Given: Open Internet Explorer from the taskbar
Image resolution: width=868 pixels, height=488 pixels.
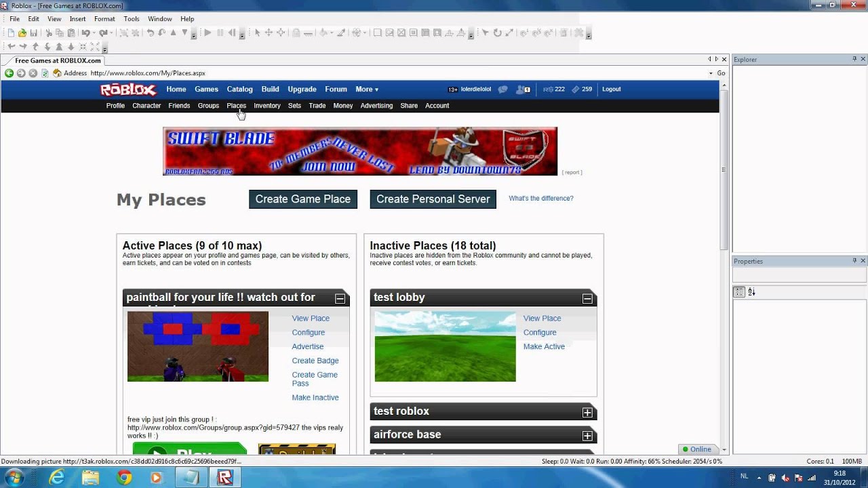Looking at the screenshot, I should tap(57, 478).
